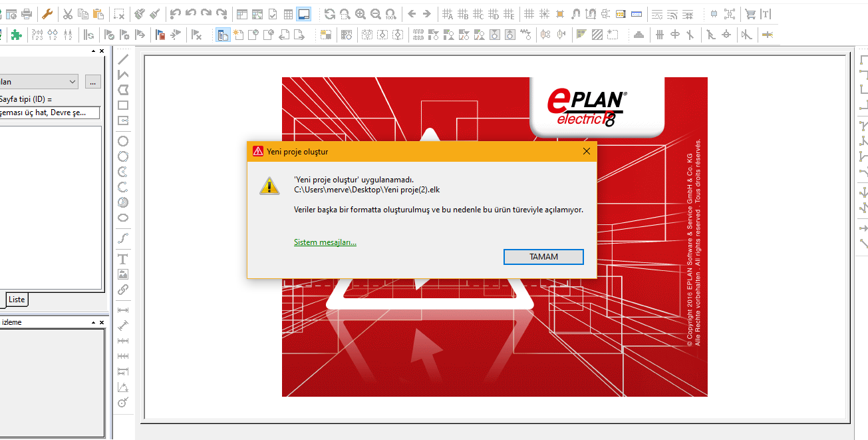
Task: Select the Line drawing tool
Action: (x=123, y=59)
